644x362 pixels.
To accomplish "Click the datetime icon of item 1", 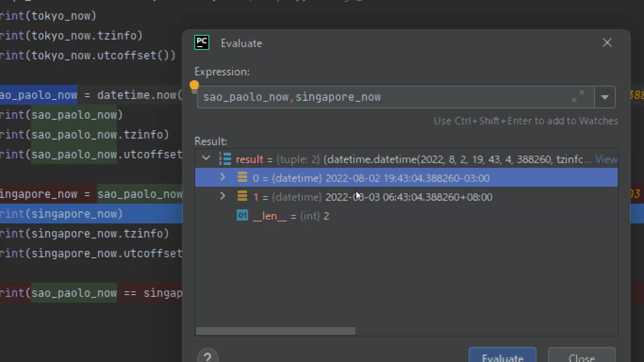I will (242, 197).
